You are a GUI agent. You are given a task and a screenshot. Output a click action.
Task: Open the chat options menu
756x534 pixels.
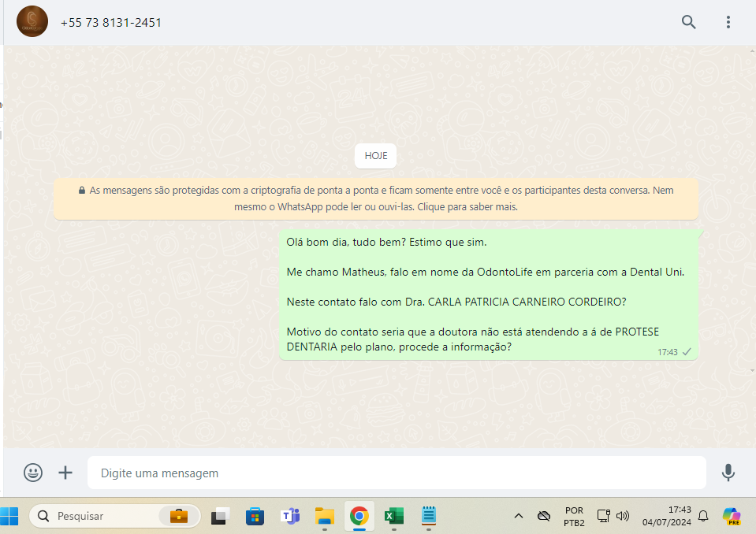728,22
